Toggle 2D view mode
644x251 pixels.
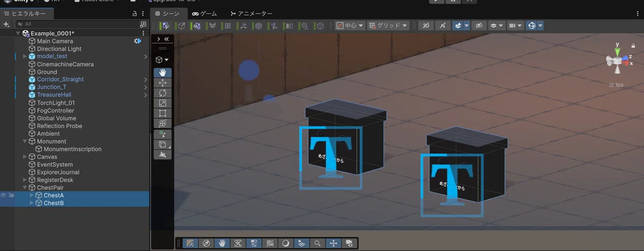427,25
